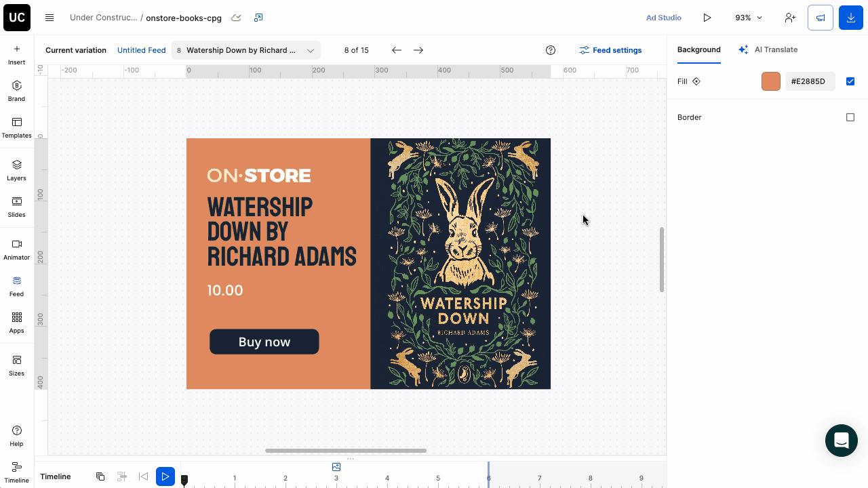Click the timeline image keyframe icon
The width and height of the screenshot is (868, 488).
[336, 467]
